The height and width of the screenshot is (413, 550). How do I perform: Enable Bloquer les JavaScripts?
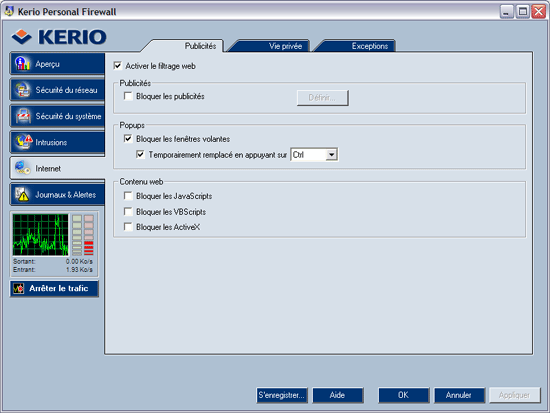click(128, 196)
